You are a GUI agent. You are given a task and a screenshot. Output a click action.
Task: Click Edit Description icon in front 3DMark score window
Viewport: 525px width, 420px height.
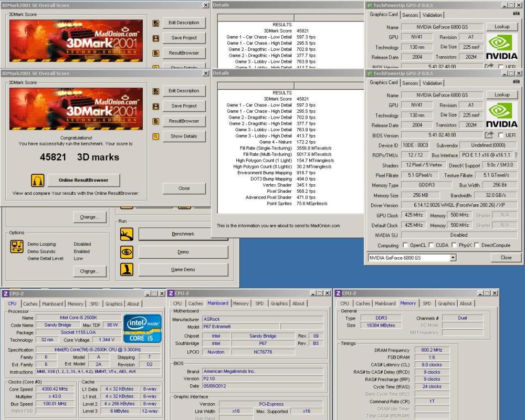[x=156, y=91]
